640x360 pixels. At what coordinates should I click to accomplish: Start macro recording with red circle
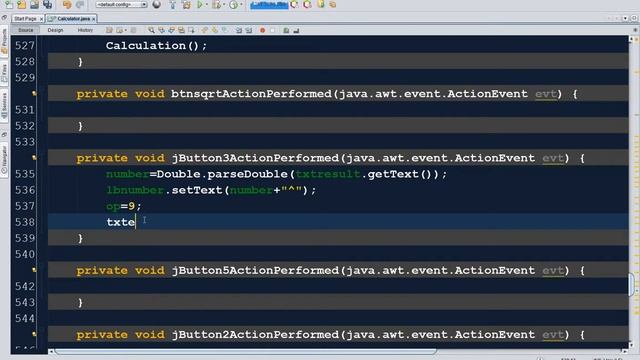click(262, 30)
